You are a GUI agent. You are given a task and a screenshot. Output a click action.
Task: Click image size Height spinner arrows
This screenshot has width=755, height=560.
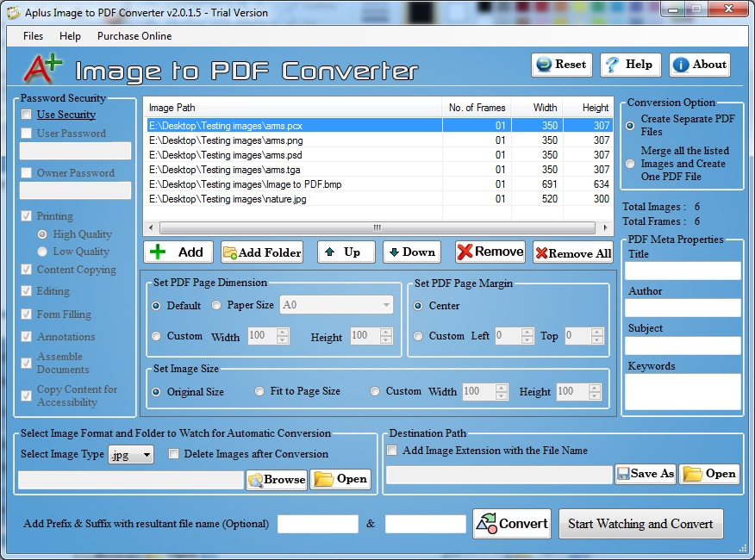click(x=595, y=391)
